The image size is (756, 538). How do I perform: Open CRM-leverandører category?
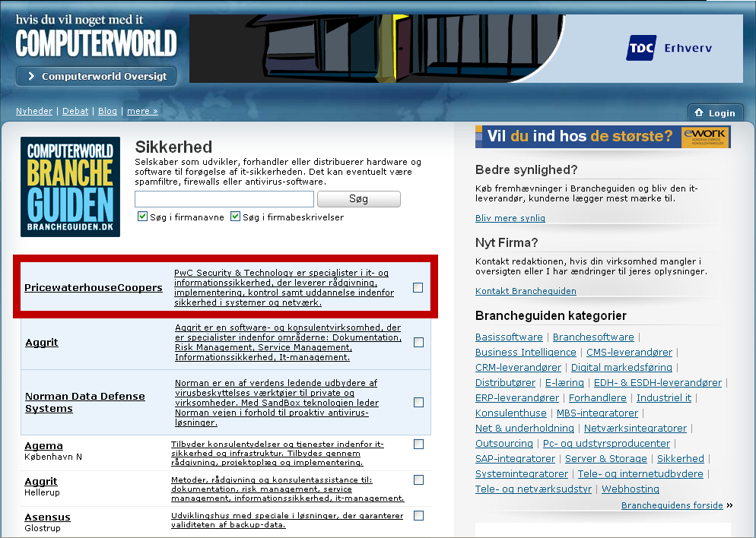pyautogui.click(x=518, y=368)
